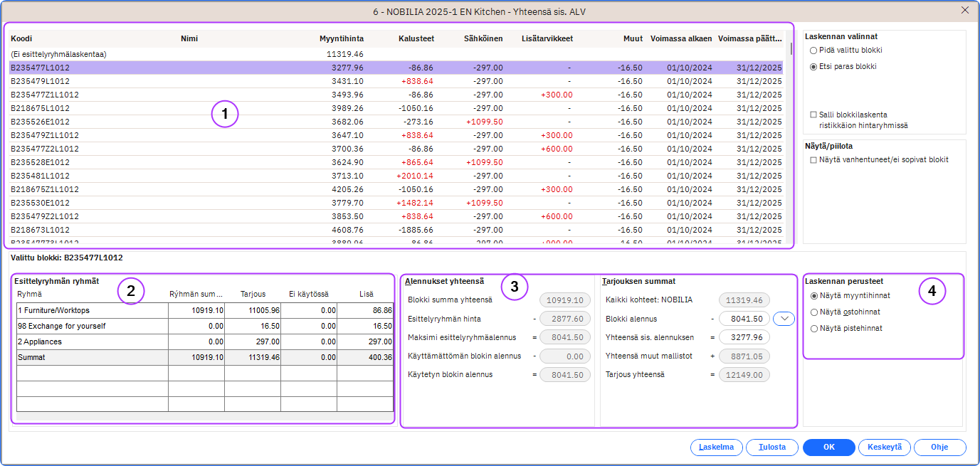Viewport: 980px width, 466px height.
Task: Sort by the Myyntihinta column header
Action: coord(342,38)
